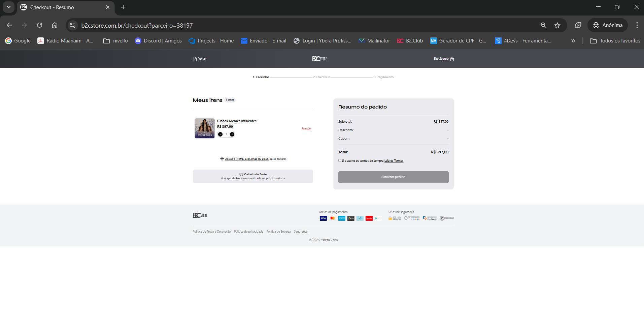Screen dimensions: 644x333
Task: Click the Pix payment icon
Action: pyautogui.click(x=378, y=218)
